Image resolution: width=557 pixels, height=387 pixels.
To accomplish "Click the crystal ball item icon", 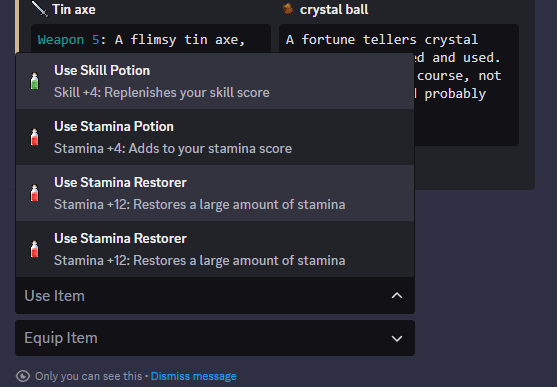I will (x=288, y=9).
